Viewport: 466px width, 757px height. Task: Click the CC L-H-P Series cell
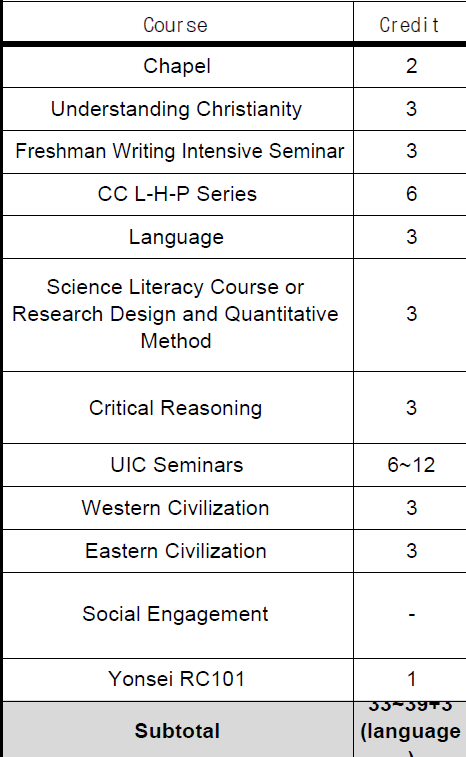(x=178, y=194)
